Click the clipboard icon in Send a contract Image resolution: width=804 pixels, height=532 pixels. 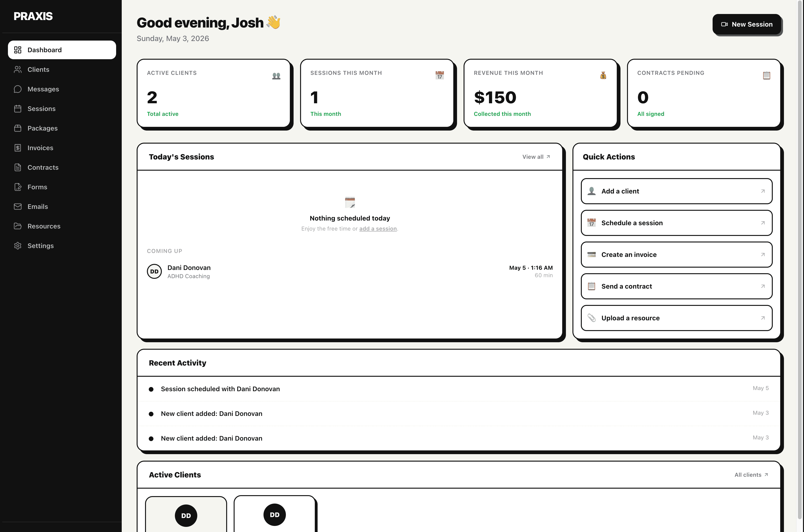click(x=592, y=286)
